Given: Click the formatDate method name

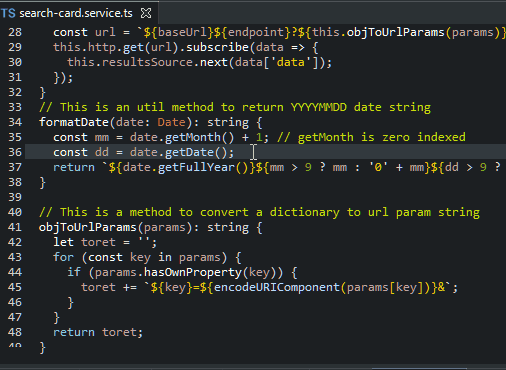Looking at the screenshot, I should pyautogui.click(x=74, y=122).
